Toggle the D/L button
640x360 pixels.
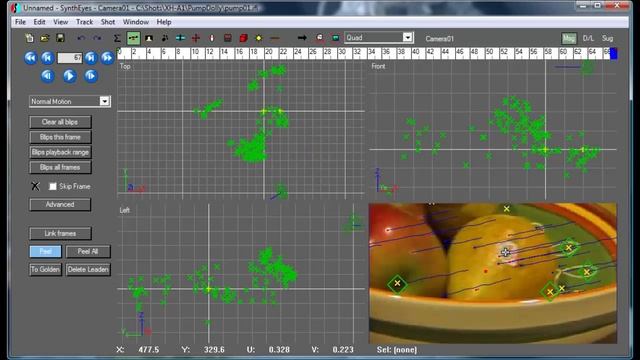point(588,38)
